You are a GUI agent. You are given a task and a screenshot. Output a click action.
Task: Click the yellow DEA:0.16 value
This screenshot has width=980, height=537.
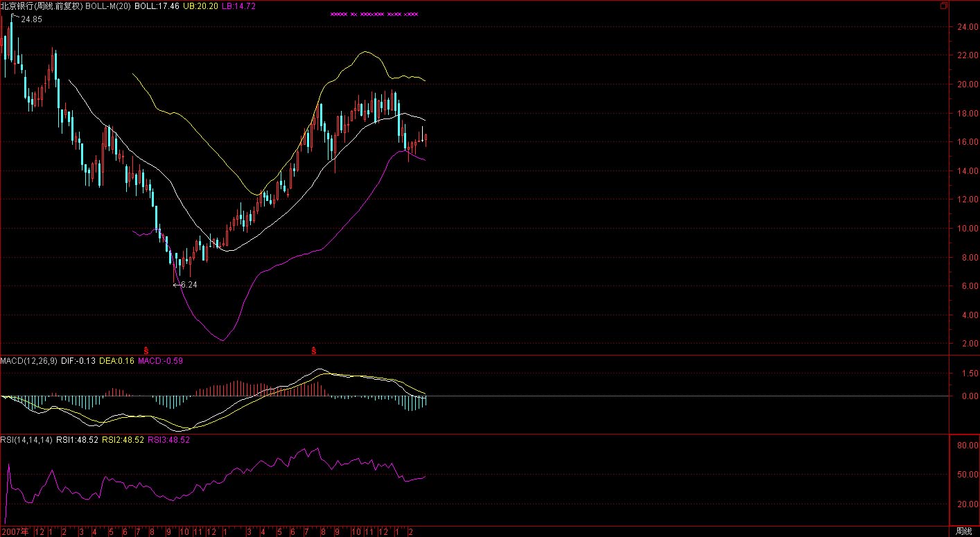click(x=117, y=361)
